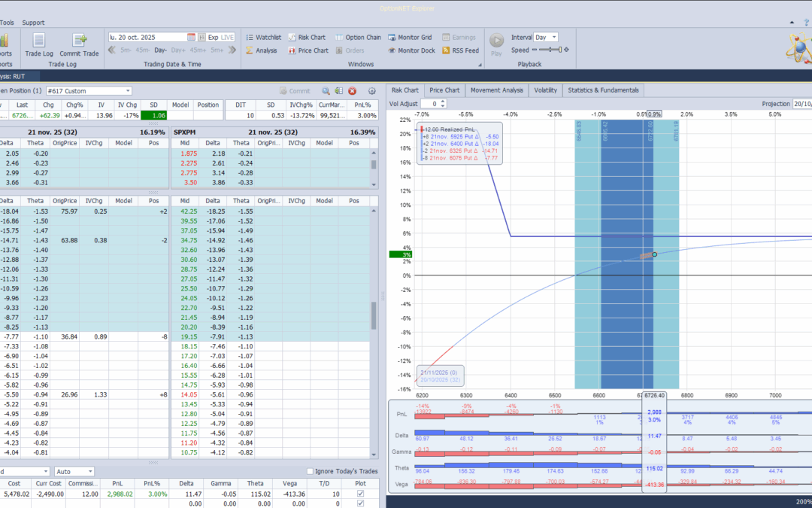The image size is (812, 508).
Task: Adjust the Vol Adjust spinner arrows
Action: tap(443, 104)
